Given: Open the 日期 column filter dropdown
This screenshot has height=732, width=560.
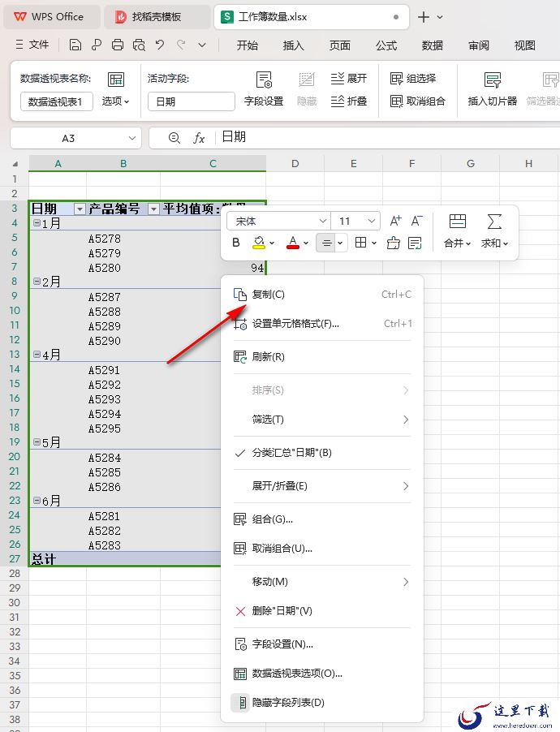Looking at the screenshot, I should tap(80, 209).
